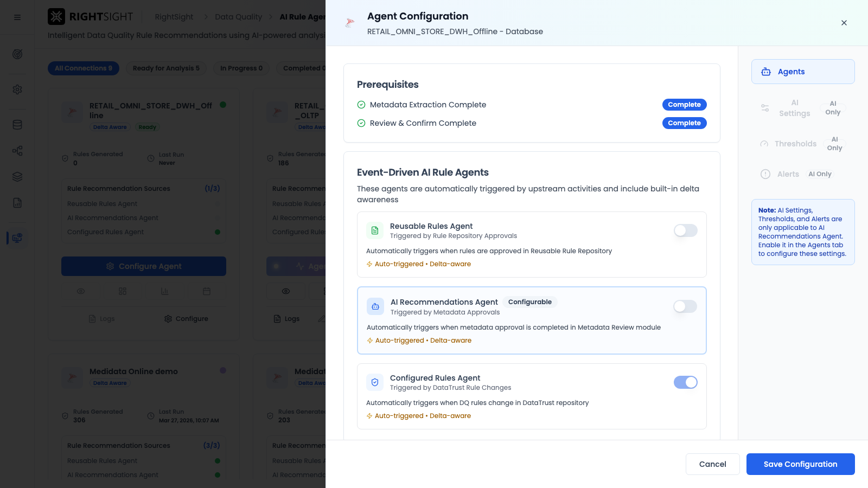Select the In Progress 0 filter
Viewport: 868px width, 488px height.
[x=241, y=68]
